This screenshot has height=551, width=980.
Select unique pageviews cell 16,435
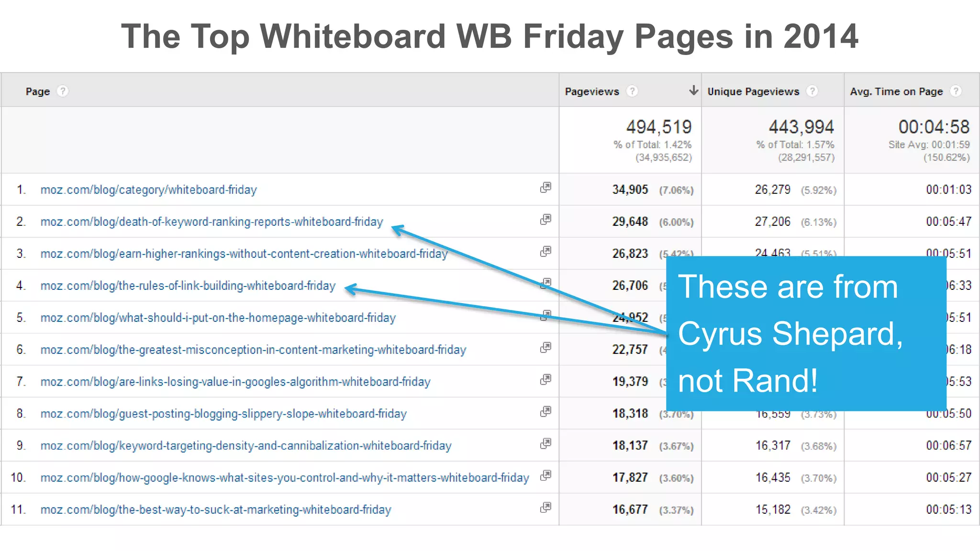pos(773,478)
